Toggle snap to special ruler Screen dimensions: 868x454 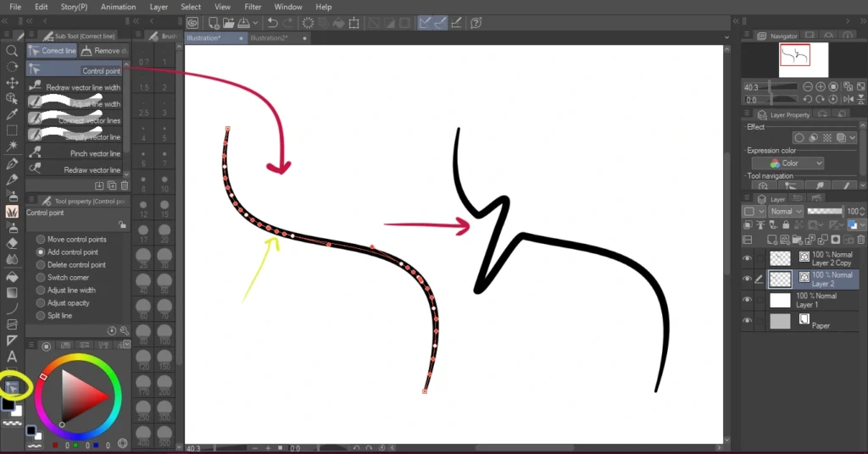click(440, 23)
